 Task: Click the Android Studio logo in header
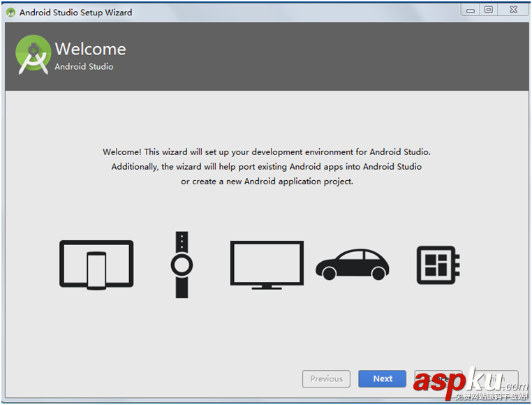pyautogui.click(x=34, y=54)
